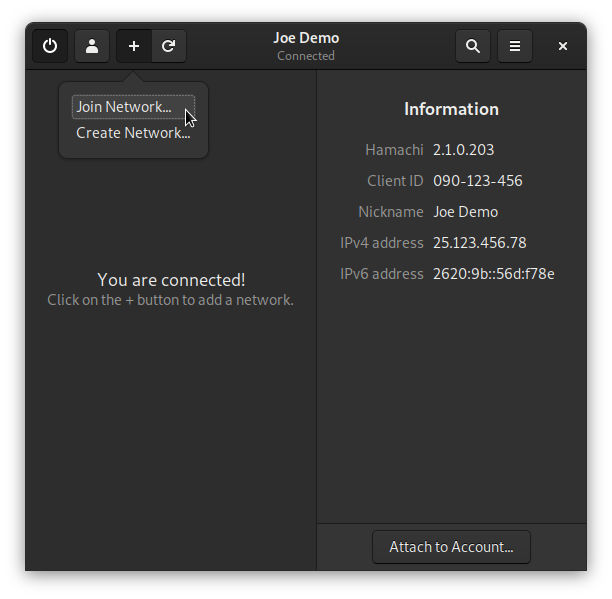Select the Client ID 090-123-456 value

(x=477, y=181)
